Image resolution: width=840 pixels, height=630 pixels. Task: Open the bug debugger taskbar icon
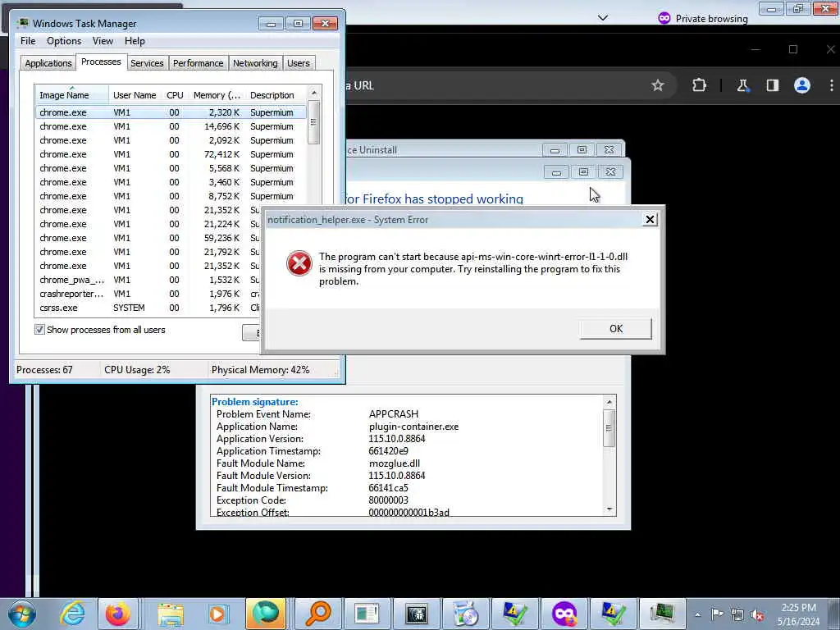416,614
